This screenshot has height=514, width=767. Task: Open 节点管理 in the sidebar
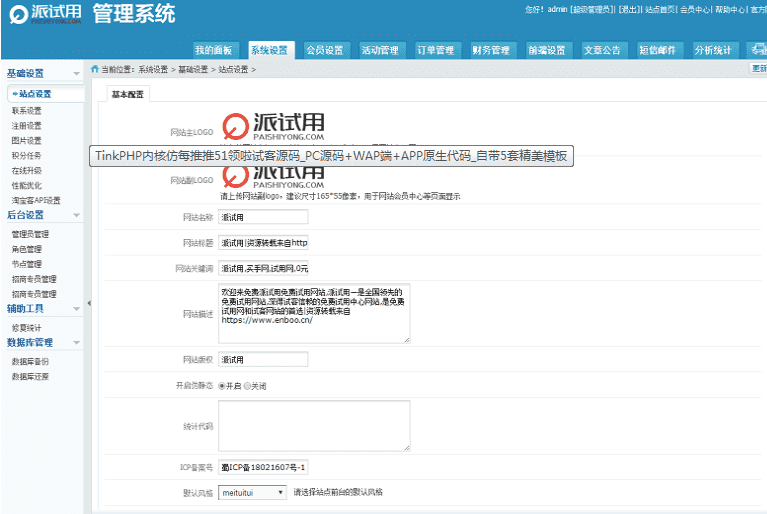coord(27,264)
